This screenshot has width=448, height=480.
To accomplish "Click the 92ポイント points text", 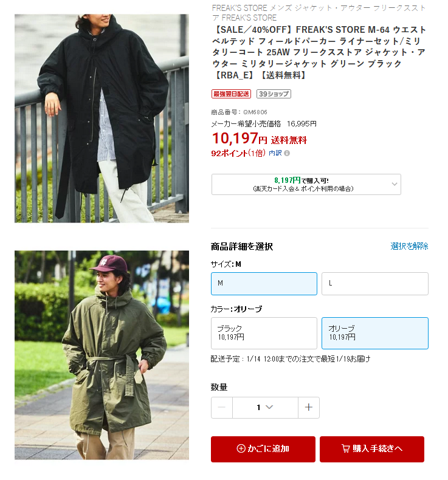I will [238, 153].
